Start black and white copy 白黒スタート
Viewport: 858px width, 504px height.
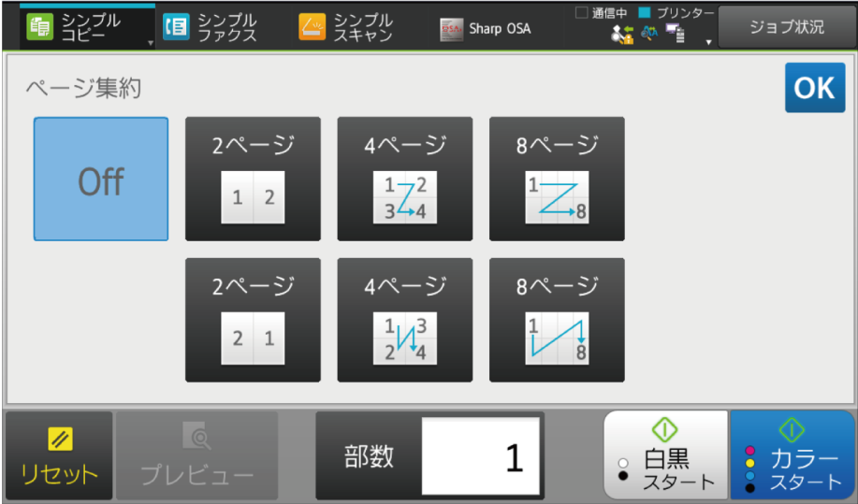click(665, 454)
